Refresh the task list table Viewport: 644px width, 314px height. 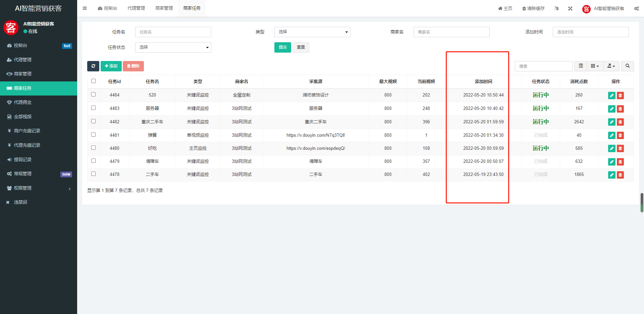click(93, 66)
